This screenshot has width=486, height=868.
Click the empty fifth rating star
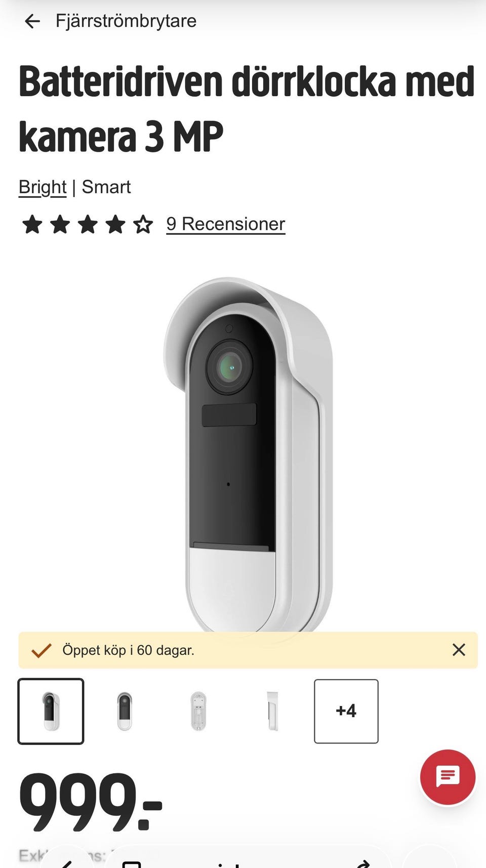click(x=143, y=224)
